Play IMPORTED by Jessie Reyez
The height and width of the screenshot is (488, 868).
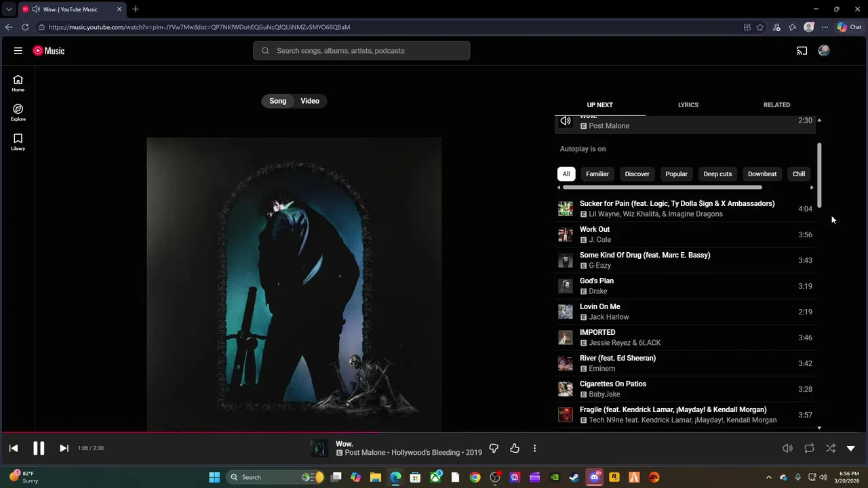coord(685,338)
